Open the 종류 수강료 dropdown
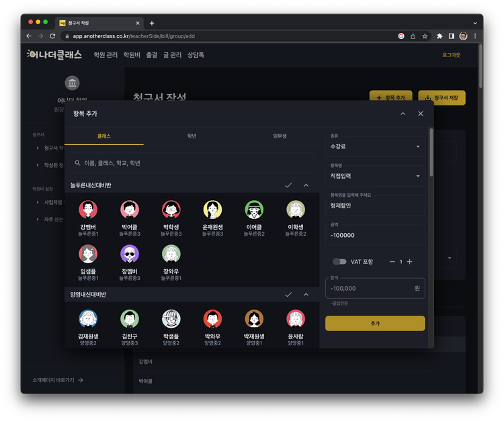Viewport: 504px width, 421px height. [x=375, y=146]
